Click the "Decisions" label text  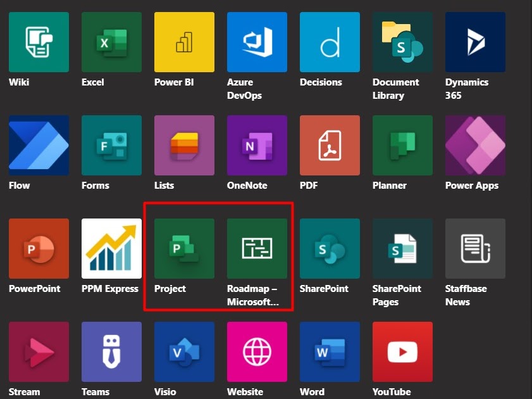321,82
